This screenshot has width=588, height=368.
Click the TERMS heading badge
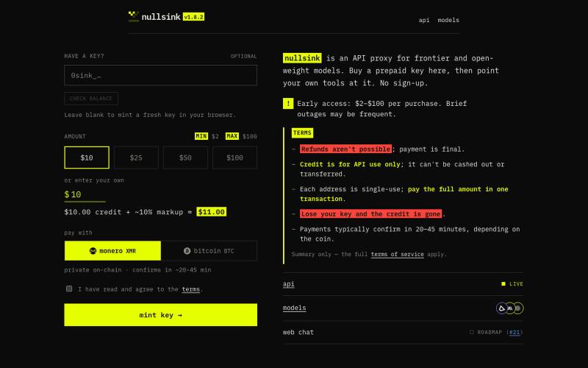coord(302,133)
